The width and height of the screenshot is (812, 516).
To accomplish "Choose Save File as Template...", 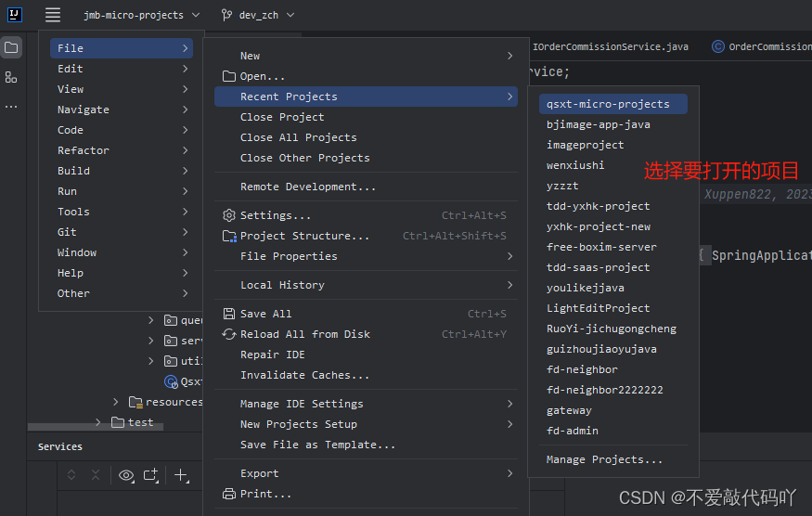I will coord(367,445).
